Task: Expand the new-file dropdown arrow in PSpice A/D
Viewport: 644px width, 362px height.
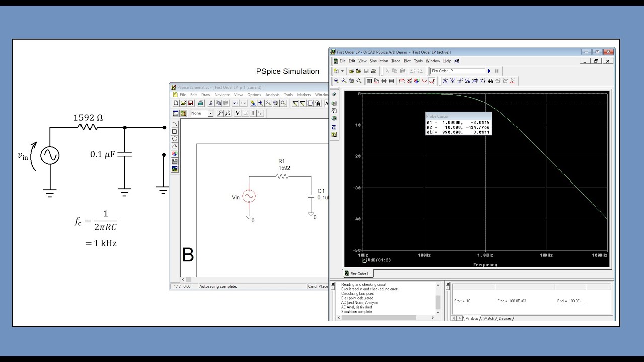Action: [x=342, y=71]
